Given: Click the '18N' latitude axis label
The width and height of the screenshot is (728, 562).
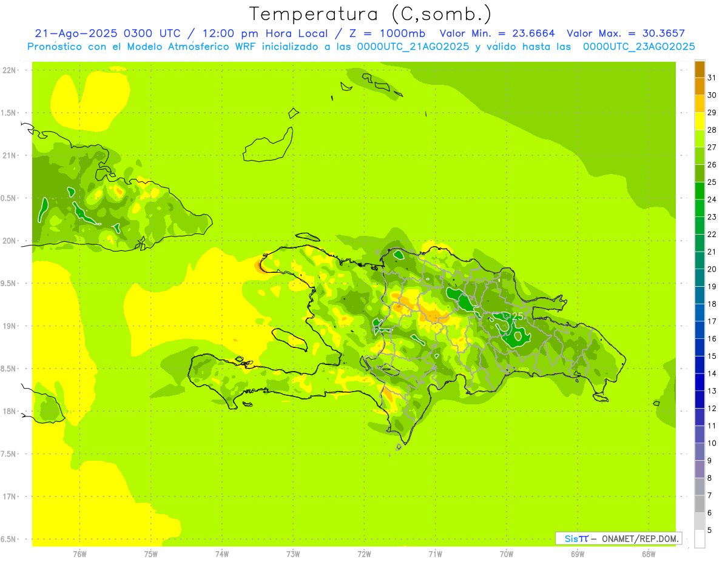Looking at the screenshot, I should [9, 411].
